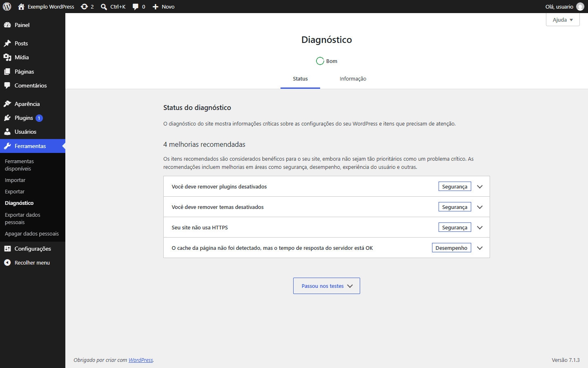Follow the WordPress link in the footer
Screen dimensions: 588x368
click(x=141, y=360)
